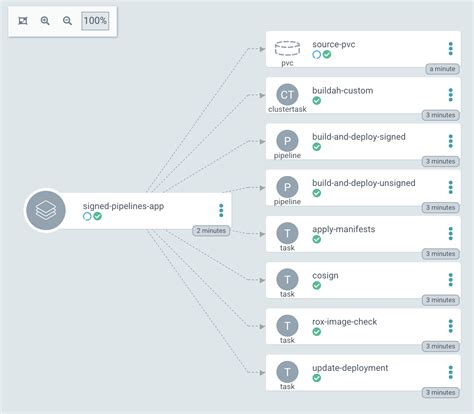Click update-deployment green check status icon
This screenshot has width=474, height=414.
pos(317,378)
